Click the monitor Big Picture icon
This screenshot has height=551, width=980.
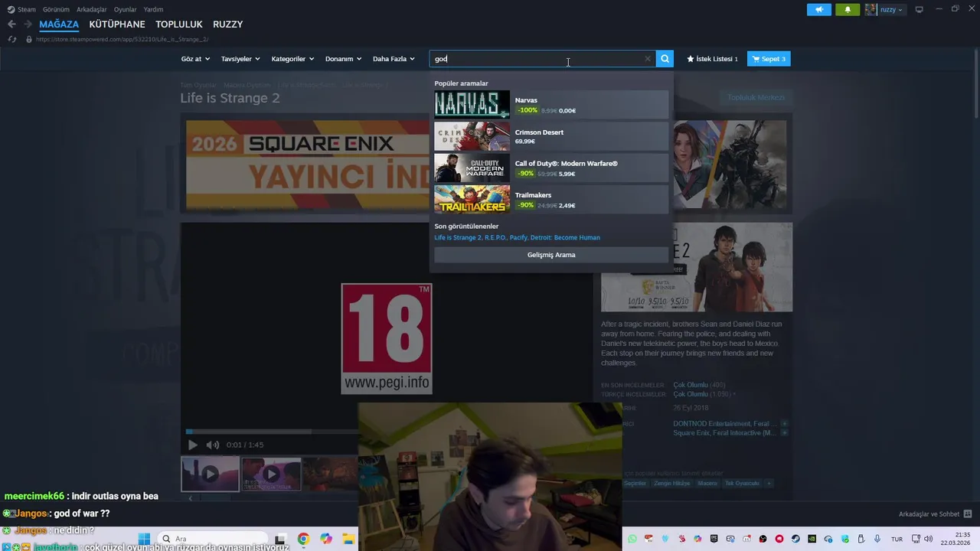(919, 9)
